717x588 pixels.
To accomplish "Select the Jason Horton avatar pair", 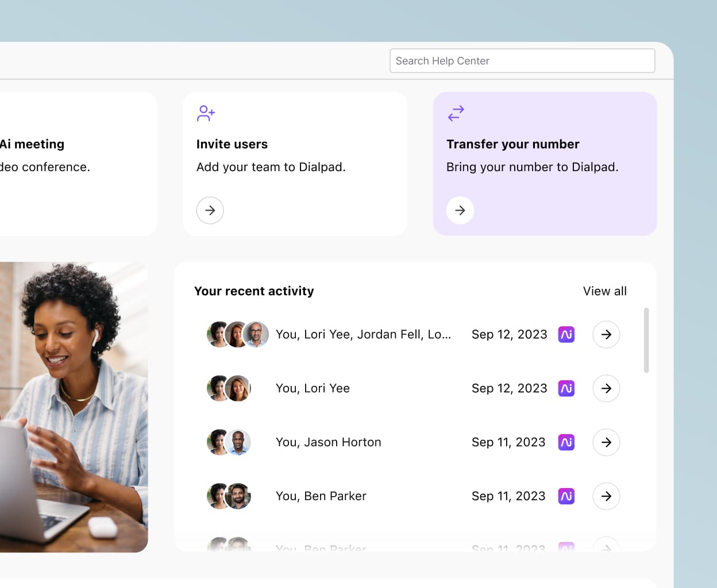I will [x=229, y=442].
